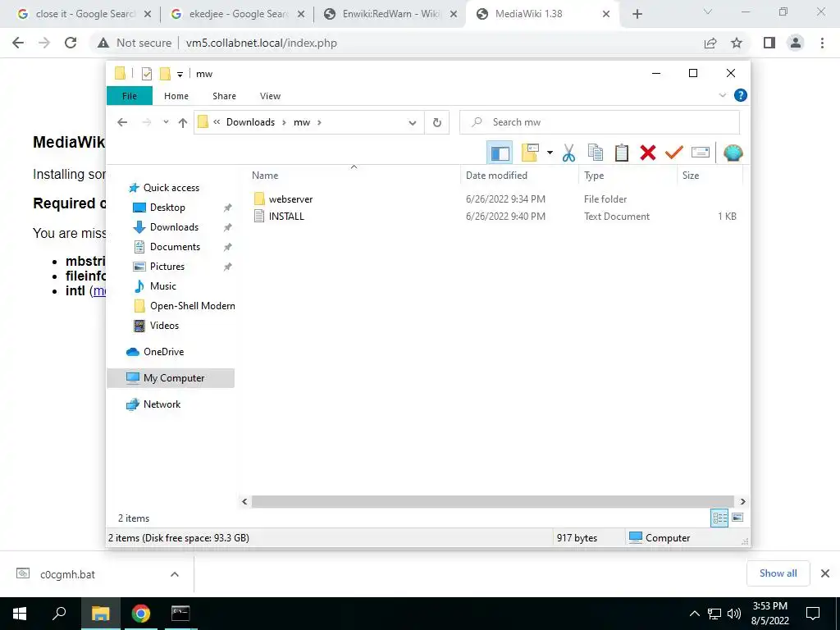Open the Windows Start menu
The height and width of the screenshot is (630, 840).
(20, 614)
